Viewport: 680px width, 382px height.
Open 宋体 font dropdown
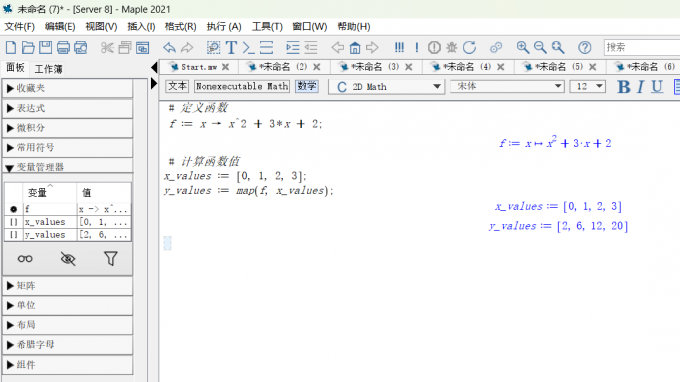click(x=507, y=86)
